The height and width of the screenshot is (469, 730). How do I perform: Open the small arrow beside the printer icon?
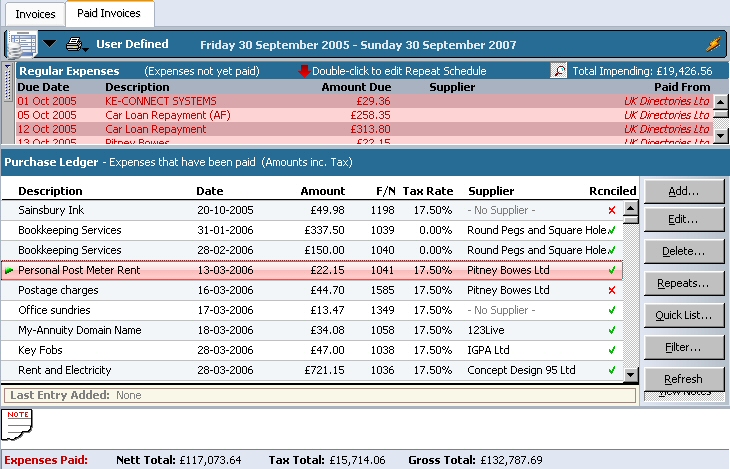87,47
